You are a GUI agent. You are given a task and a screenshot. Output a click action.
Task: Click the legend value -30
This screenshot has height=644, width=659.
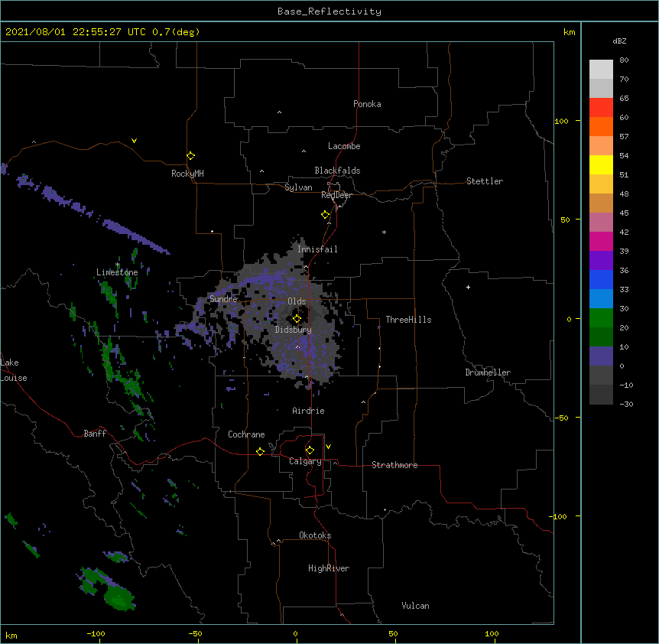click(626, 404)
